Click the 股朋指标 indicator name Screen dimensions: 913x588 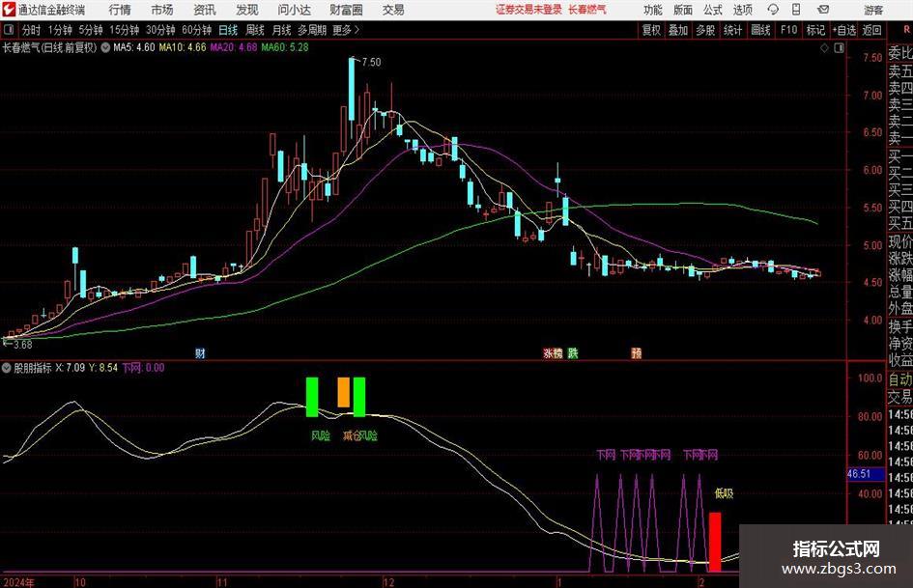[33, 368]
